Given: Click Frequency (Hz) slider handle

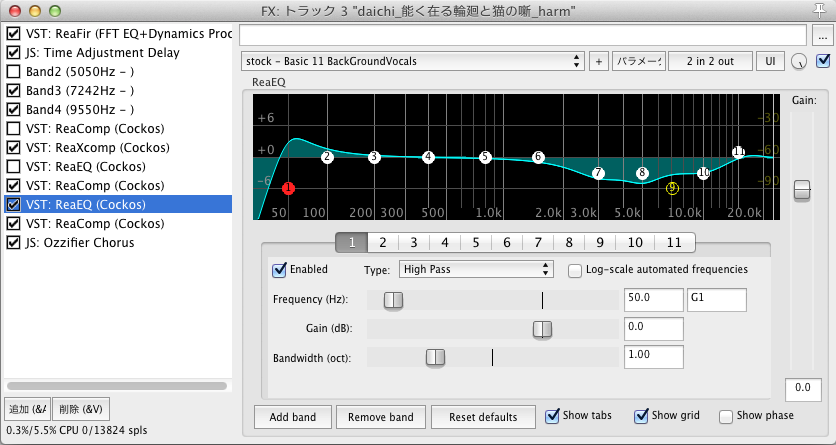Looking at the screenshot, I should coord(393,301).
